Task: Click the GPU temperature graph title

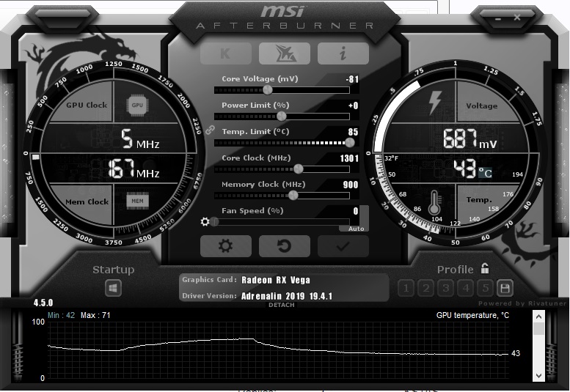Action: [x=472, y=315]
